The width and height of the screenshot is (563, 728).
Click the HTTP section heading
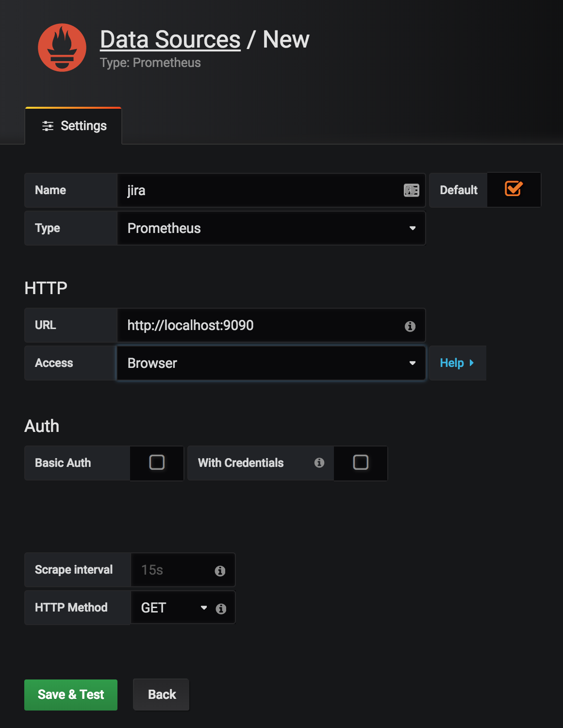tap(46, 288)
